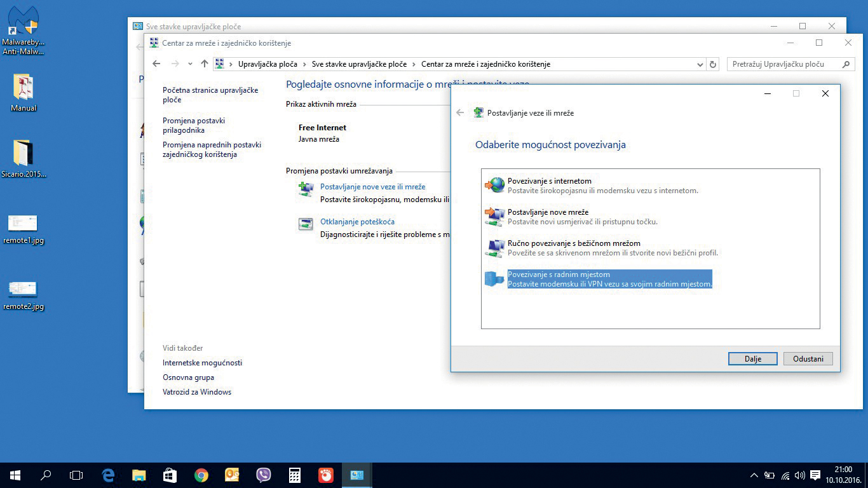This screenshot has width=868, height=488.
Task: Open Vatrozid za Windows link
Action: pyautogui.click(x=197, y=392)
